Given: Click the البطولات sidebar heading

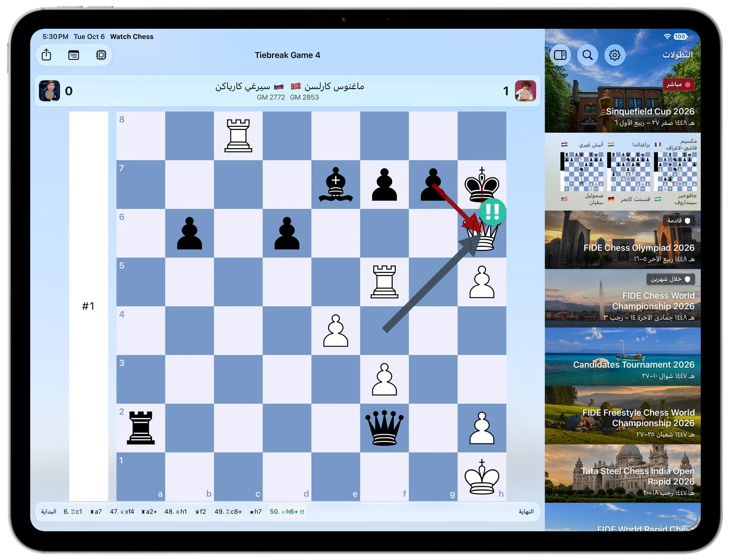Looking at the screenshot, I should click(x=678, y=55).
